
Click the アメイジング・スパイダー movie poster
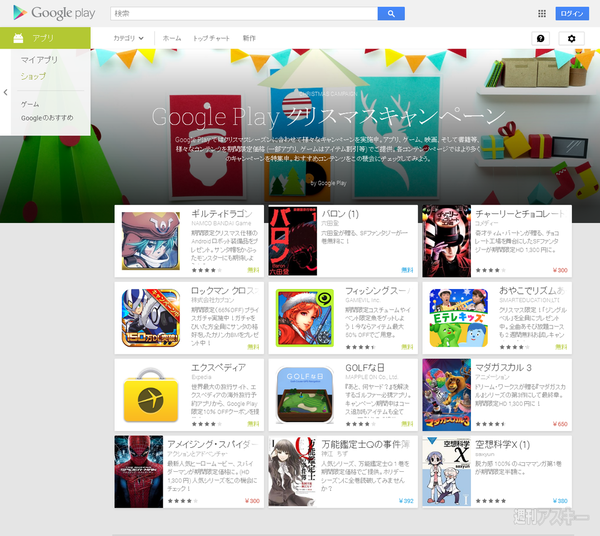tap(139, 472)
